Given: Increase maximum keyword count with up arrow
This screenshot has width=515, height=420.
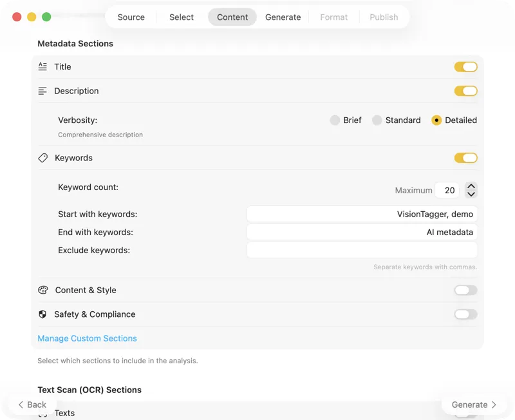Looking at the screenshot, I should pos(471,186).
